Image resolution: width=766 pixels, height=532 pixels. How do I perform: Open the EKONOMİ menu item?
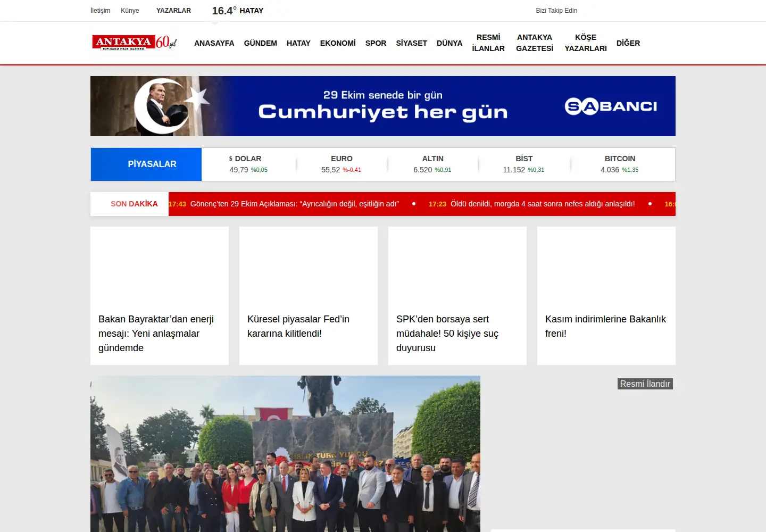click(x=338, y=43)
